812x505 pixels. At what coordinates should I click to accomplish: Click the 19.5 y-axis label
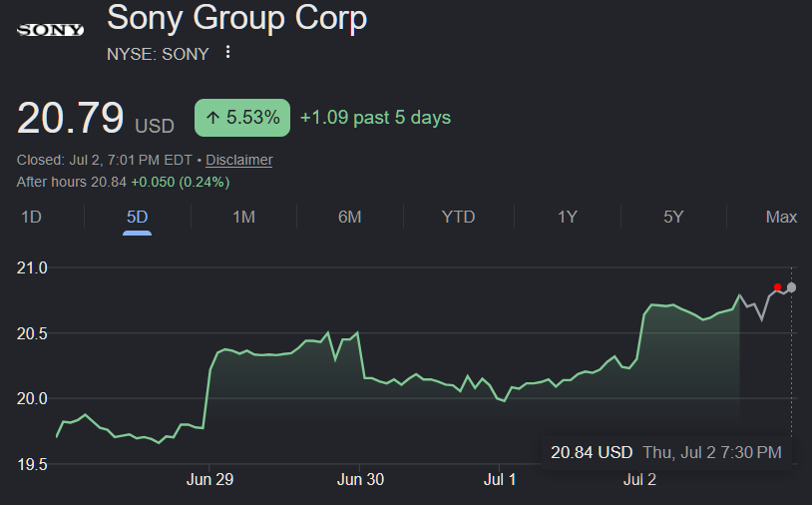pyautogui.click(x=32, y=464)
